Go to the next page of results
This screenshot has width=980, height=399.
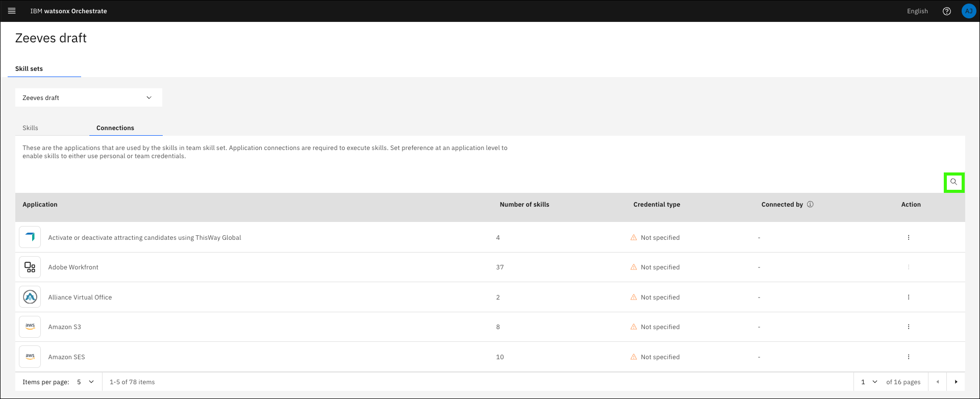956,382
